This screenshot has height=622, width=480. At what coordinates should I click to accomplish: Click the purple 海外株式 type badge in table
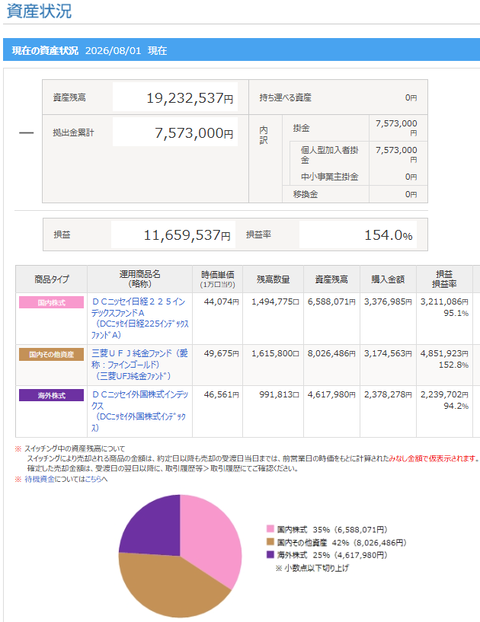tap(51, 395)
